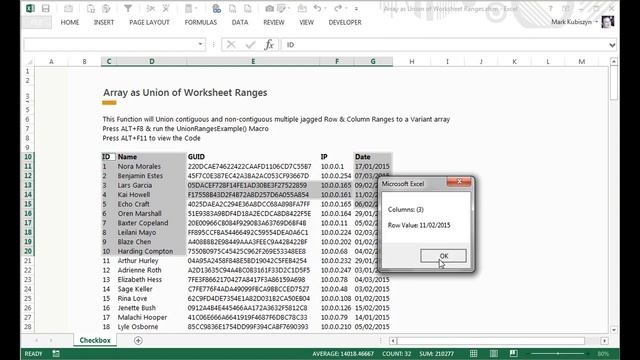Viewport: 640px width, 360px height.
Task: Click the Redo arrow icon
Action: point(338,8)
